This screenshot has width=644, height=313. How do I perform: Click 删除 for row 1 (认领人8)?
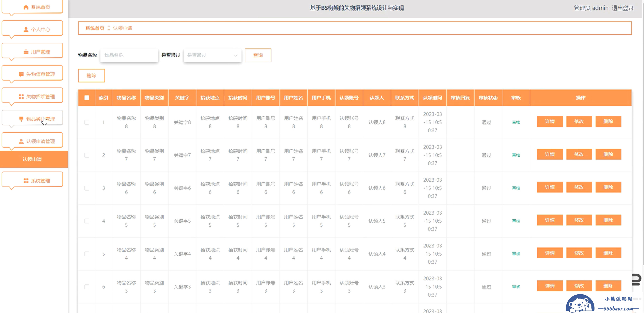click(x=608, y=121)
